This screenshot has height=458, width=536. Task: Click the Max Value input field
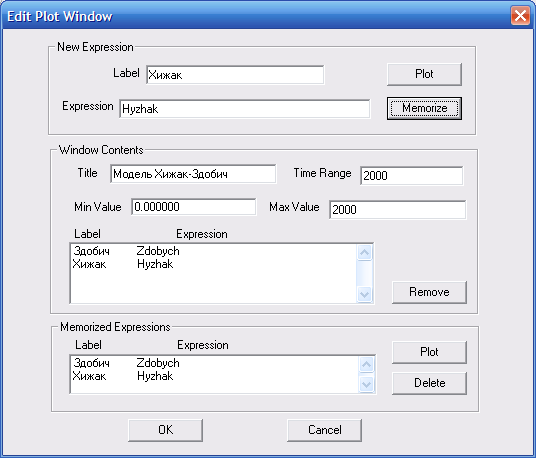tap(398, 209)
